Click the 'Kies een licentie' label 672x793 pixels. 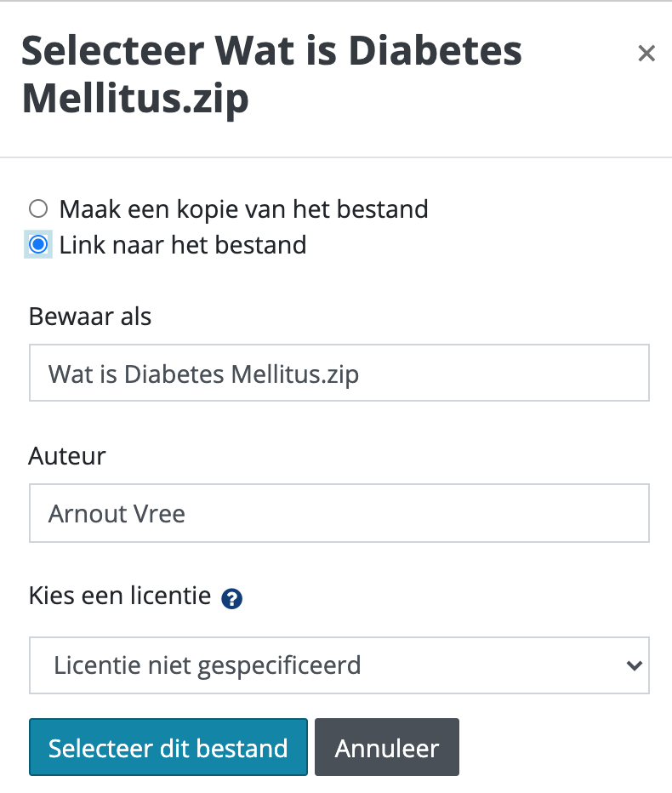coord(120,596)
